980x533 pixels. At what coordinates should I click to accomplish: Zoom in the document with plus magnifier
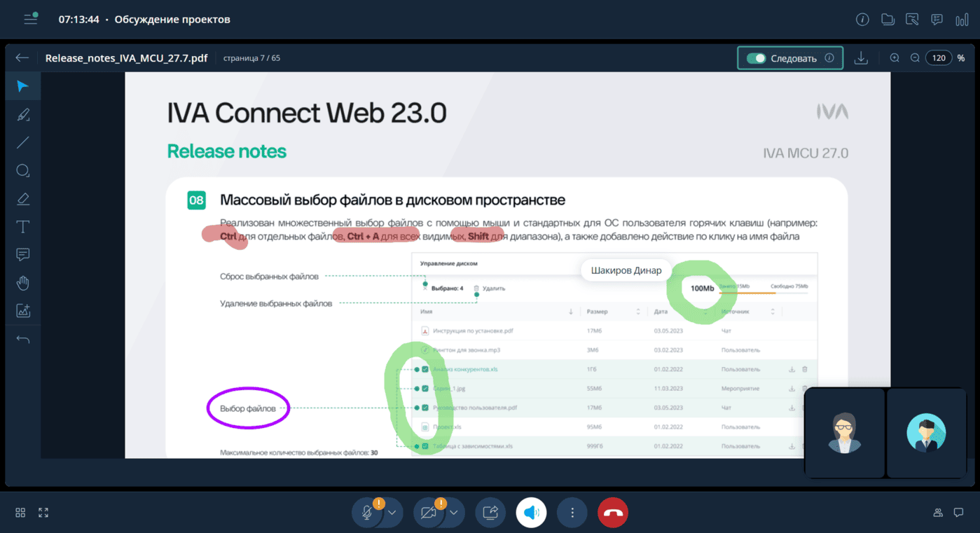click(x=895, y=58)
